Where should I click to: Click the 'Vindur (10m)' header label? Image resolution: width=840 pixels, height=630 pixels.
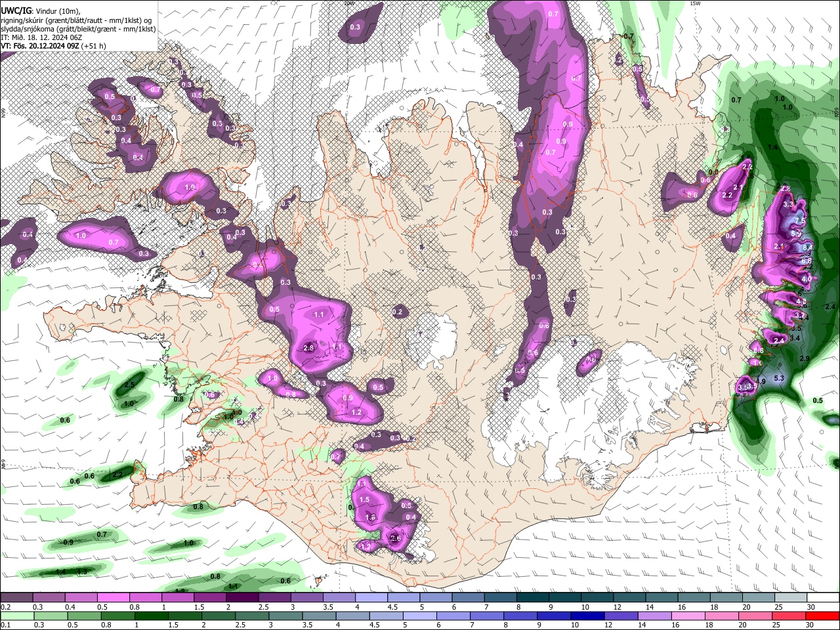pyautogui.click(x=58, y=11)
